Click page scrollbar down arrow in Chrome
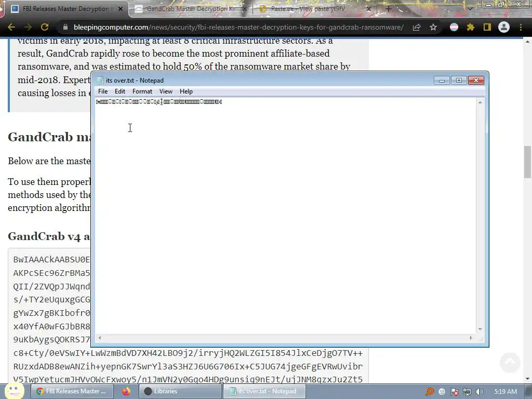Screen dimensions: 532x399 527,379
